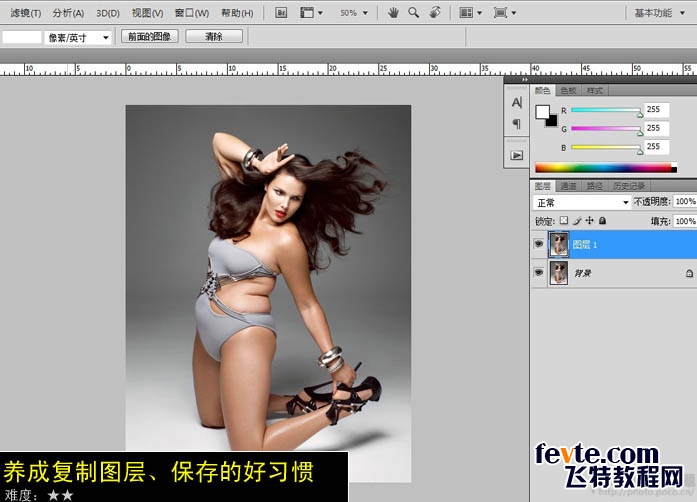Select the 图层 1 layer thumbnail
This screenshot has width=697, height=502.
point(558,244)
